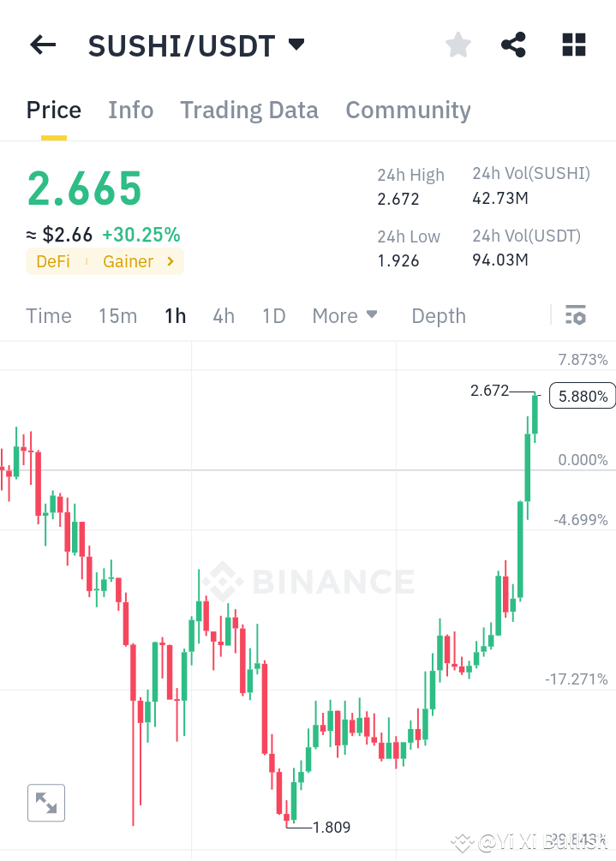Open sharing options with the share icon

coord(513,45)
